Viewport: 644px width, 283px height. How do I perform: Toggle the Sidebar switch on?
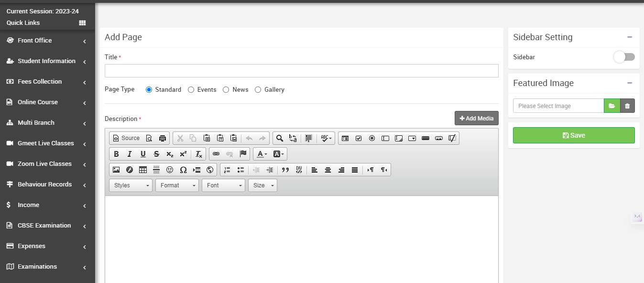(x=624, y=57)
